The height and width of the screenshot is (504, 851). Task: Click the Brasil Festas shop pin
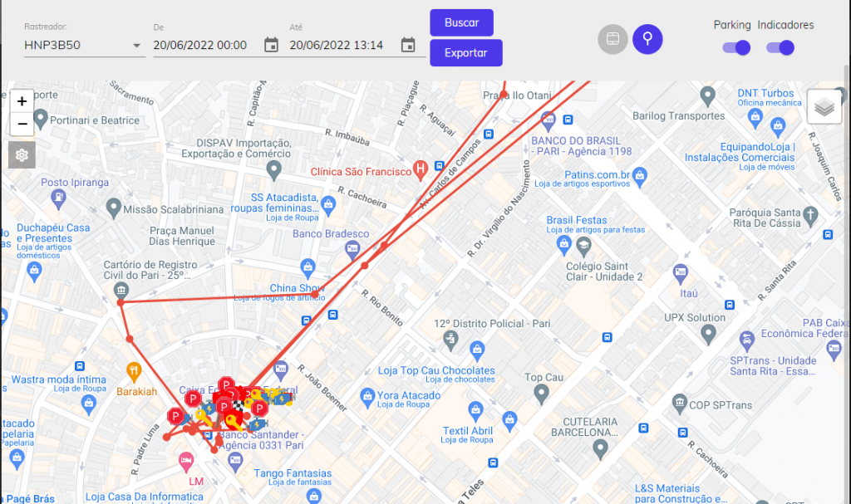[x=564, y=245]
